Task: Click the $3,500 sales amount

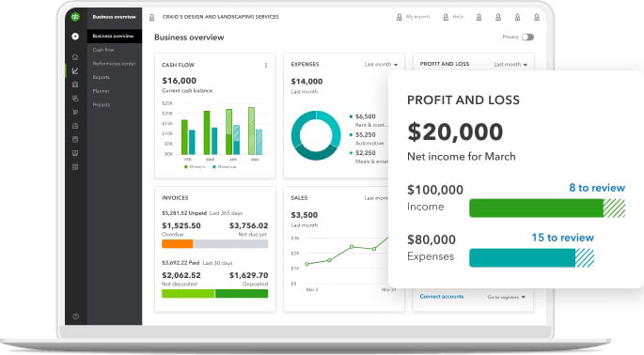Action: click(305, 215)
